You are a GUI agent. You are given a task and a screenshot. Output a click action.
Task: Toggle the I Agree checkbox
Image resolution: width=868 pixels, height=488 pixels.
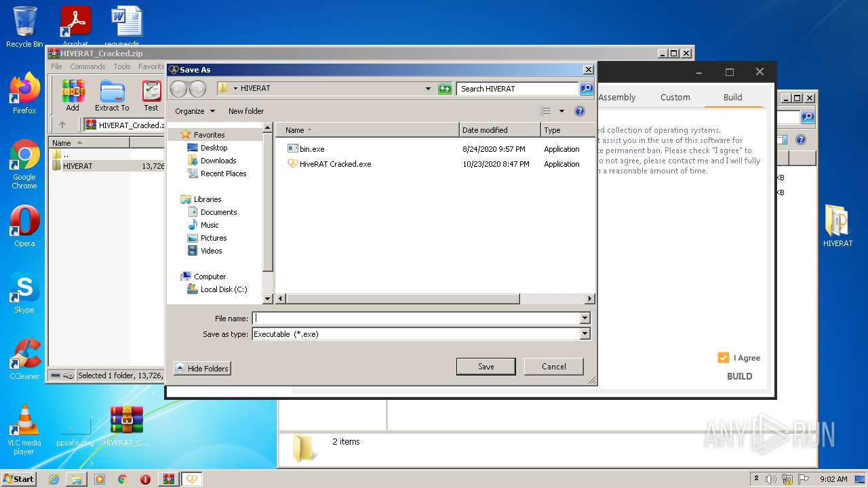(724, 358)
